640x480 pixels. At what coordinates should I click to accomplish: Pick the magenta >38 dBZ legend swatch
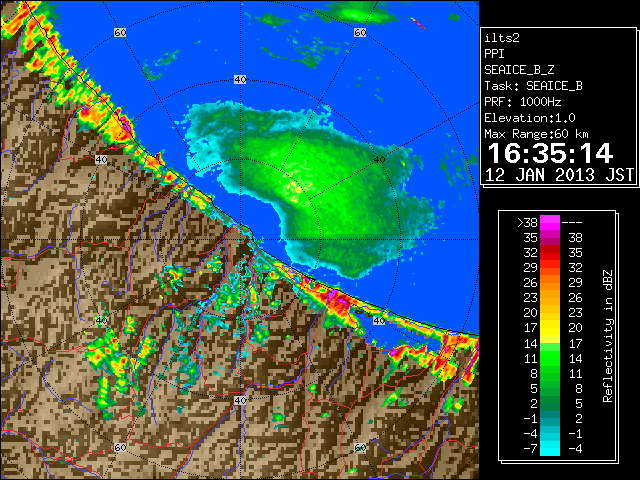[x=550, y=222]
